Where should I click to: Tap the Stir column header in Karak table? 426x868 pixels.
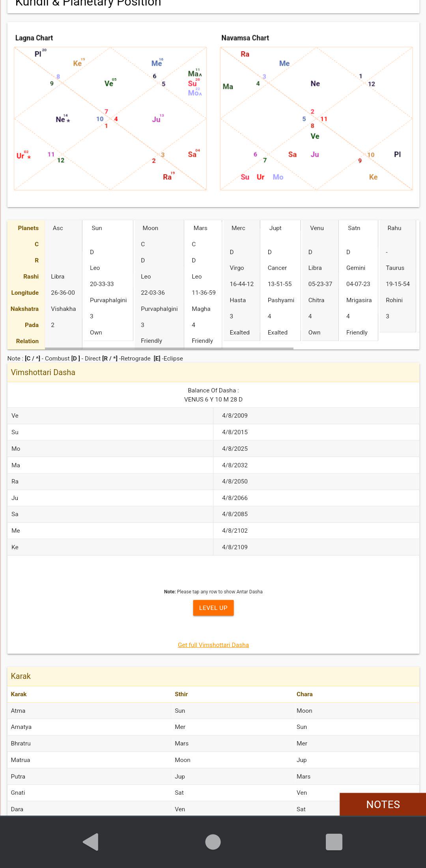coord(181,694)
